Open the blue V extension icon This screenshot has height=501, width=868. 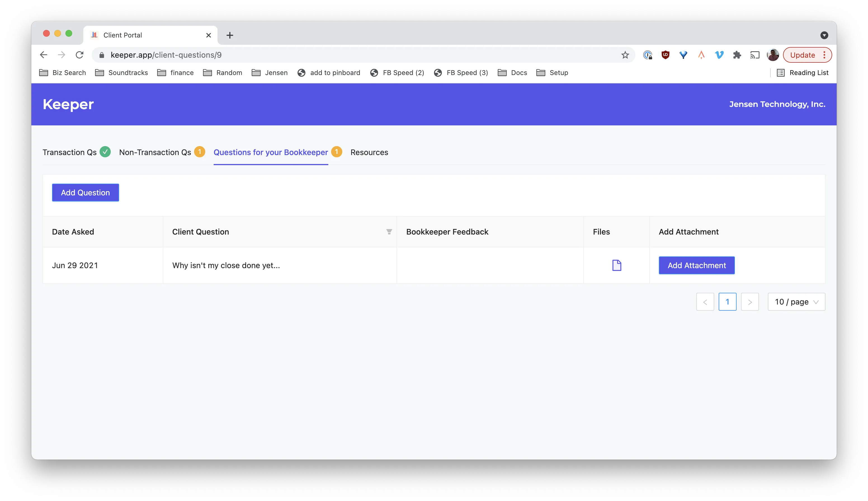point(719,55)
